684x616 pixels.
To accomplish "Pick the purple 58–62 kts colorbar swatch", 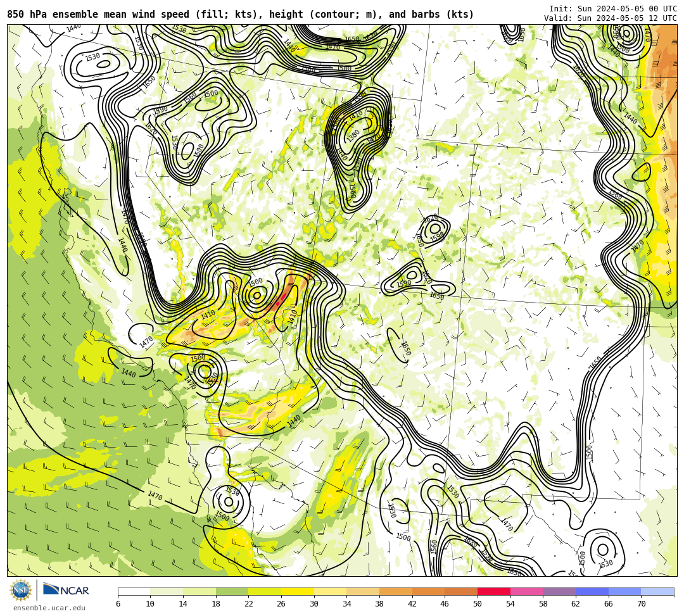I will pos(559,591).
